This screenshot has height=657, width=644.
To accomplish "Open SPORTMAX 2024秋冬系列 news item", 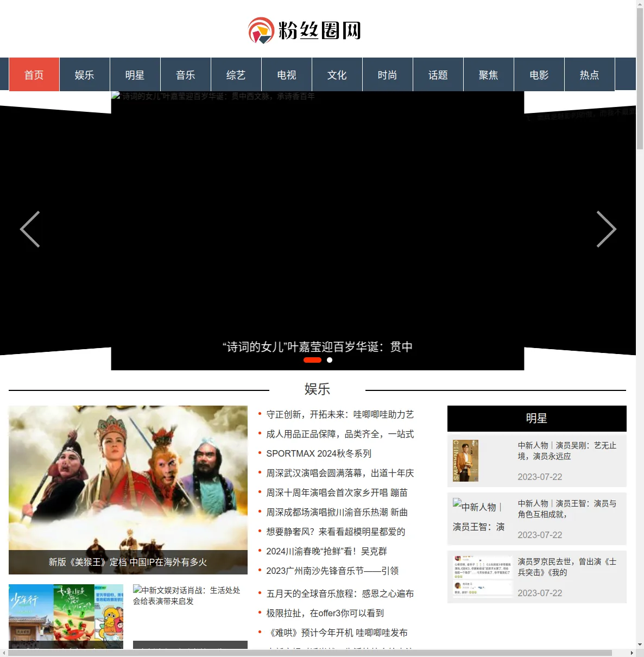I will pyautogui.click(x=319, y=453).
